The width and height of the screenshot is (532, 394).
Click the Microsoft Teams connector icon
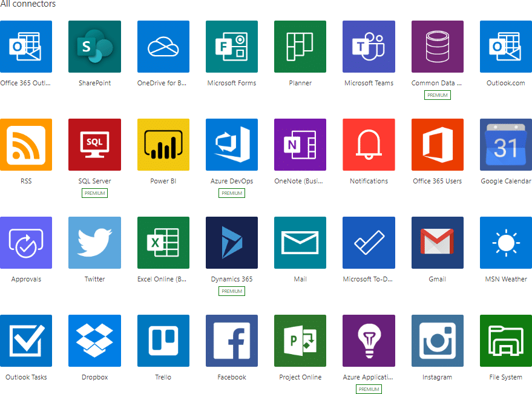tap(369, 47)
